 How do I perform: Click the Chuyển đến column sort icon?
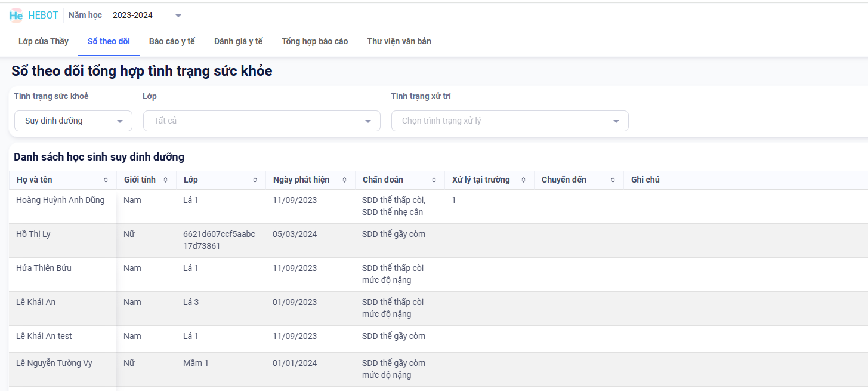[613, 180]
